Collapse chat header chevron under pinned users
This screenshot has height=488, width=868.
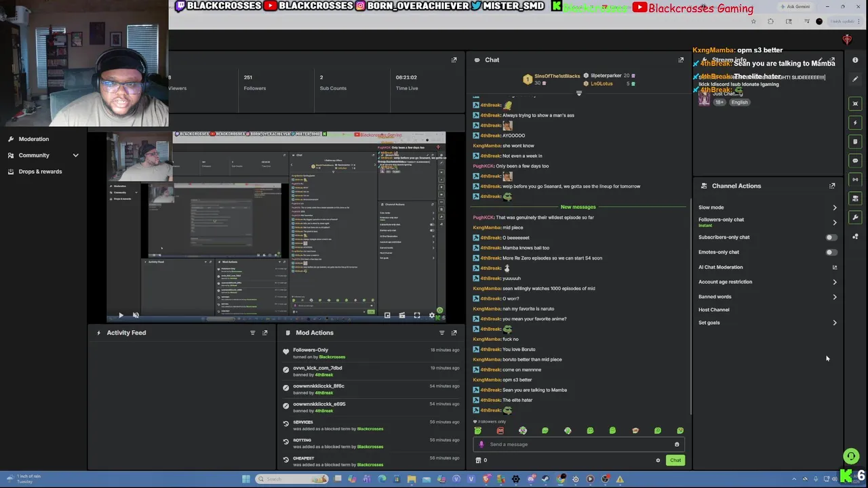(x=578, y=93)
